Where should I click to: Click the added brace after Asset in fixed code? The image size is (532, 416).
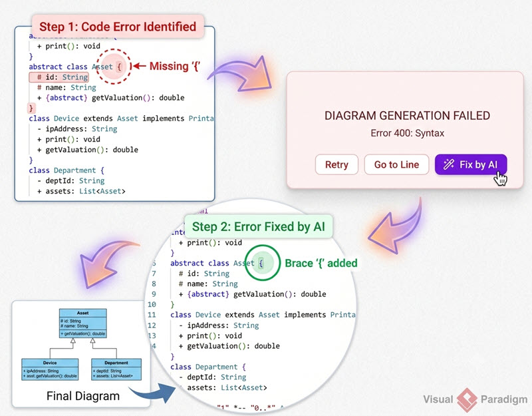261,263
